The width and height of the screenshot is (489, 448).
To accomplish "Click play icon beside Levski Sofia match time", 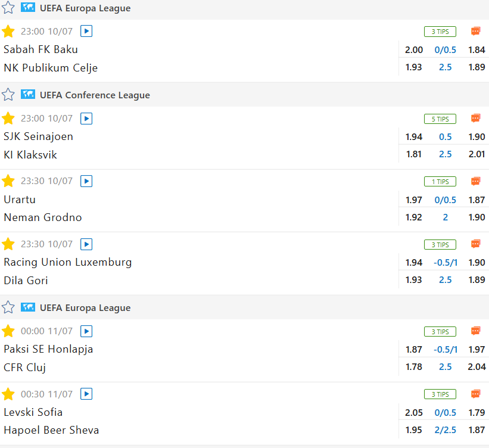I will tap(86, 394).
